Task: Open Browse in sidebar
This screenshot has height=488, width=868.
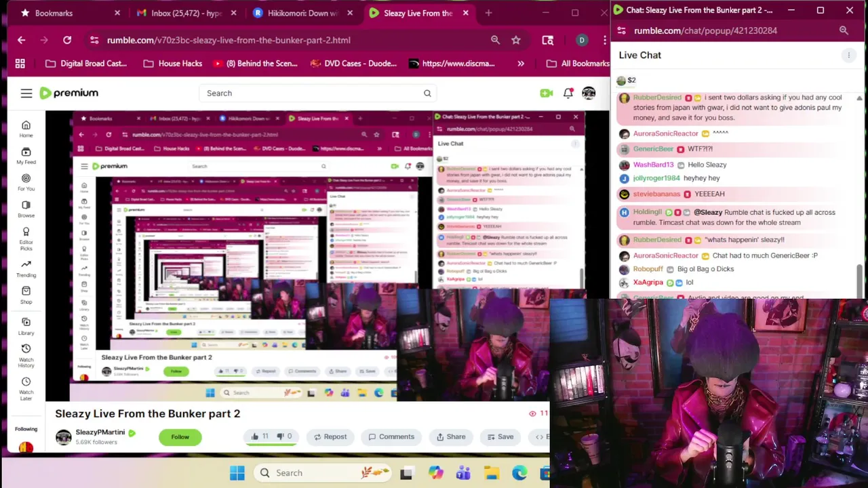Action: [26, 209]
